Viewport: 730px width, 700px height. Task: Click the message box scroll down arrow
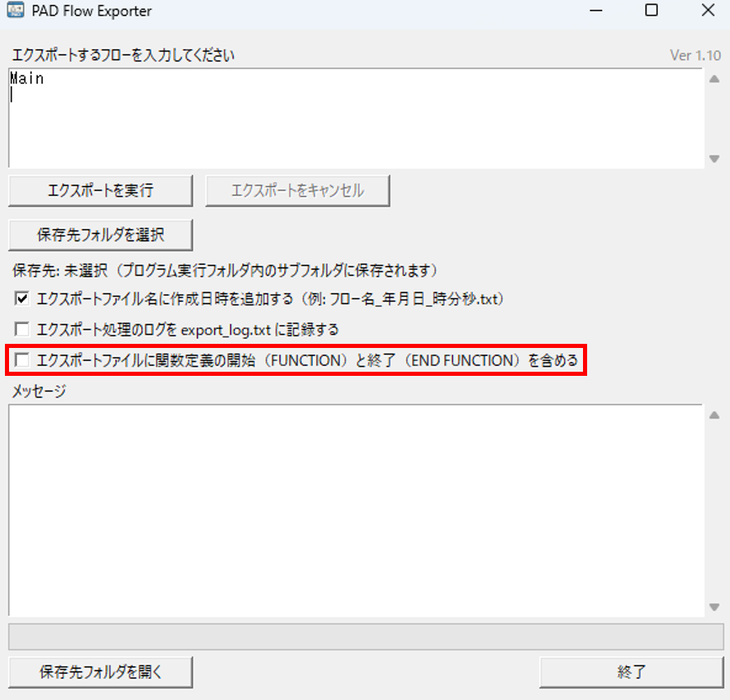point(714,607)
